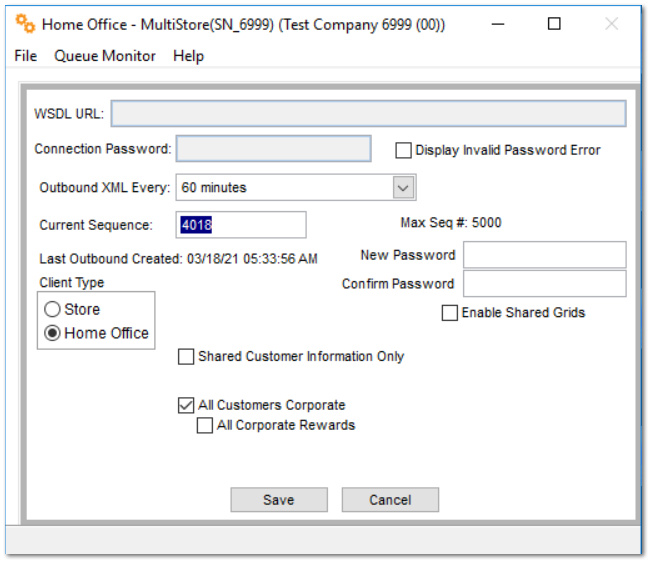Enable Display Invalid Password Error checkbox
Screen dimensions: 651x563
[x=403, y=150]
